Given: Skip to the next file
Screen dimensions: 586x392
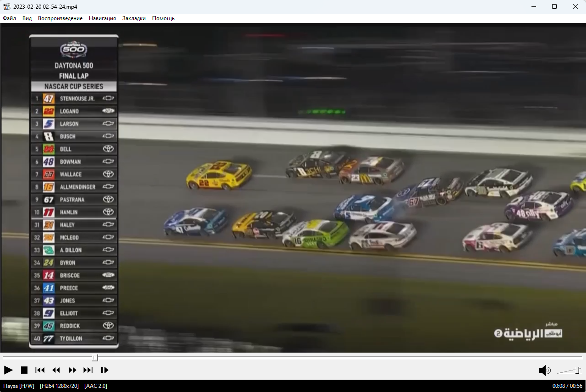Looking at the screenshot, I should (x=88, y=370).
